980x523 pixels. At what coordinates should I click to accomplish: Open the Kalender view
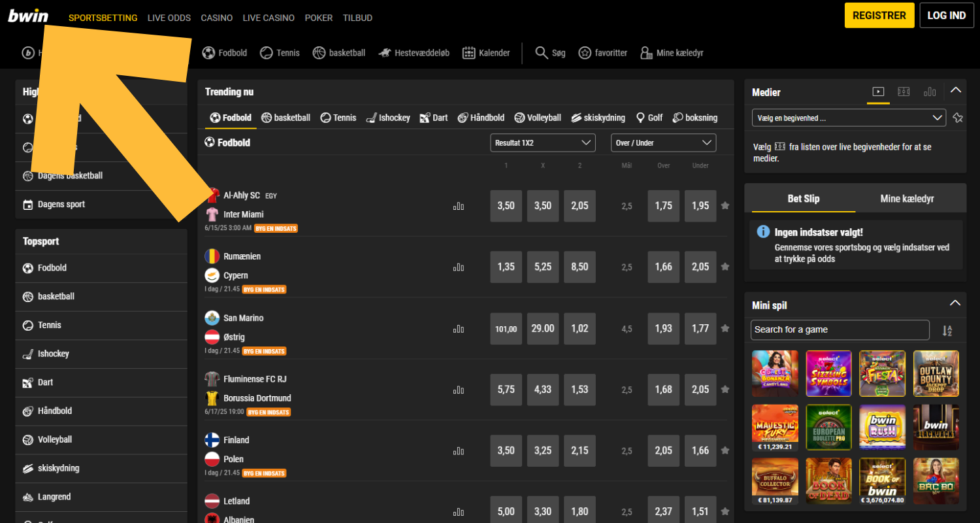pos(485,53)
